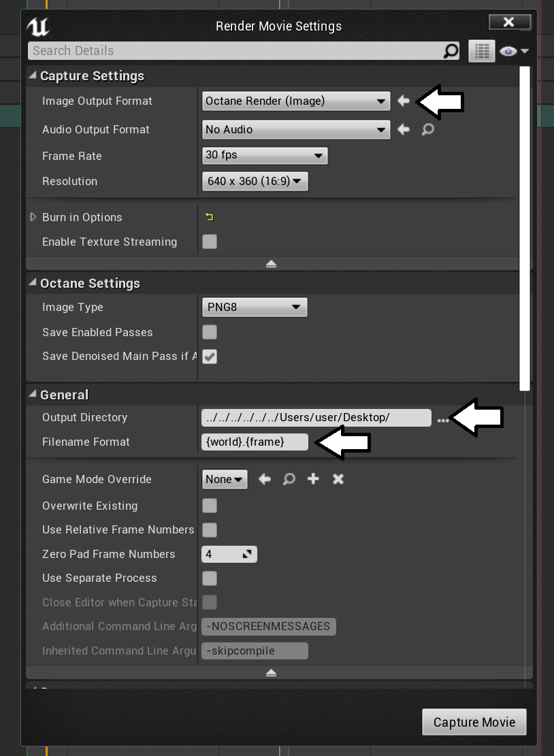554x756 pixels.
Task: Browse for Output Directory with ellipsis button
Action: pyautogui.click(x=443, y=421)
